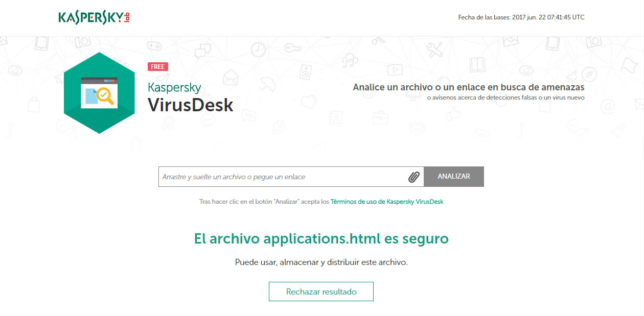The height and width of the screenshot is (316, 644).
Task: Click the thumbs-up icon near the right side
Action: pyautogui.click(x=452, y=115)
